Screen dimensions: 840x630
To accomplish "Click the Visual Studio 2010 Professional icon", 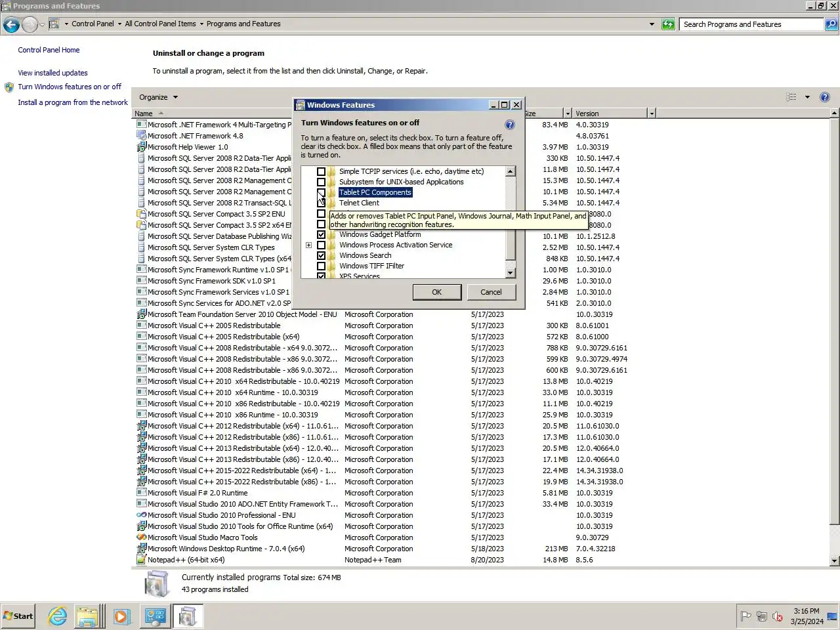I will (141, 515).
